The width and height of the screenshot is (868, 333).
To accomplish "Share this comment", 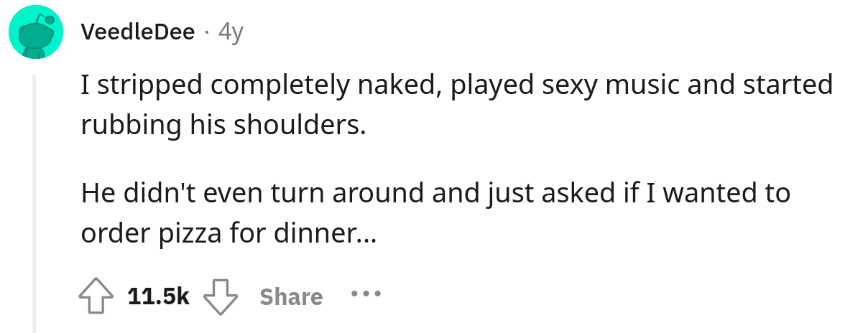I will (291, 296).
